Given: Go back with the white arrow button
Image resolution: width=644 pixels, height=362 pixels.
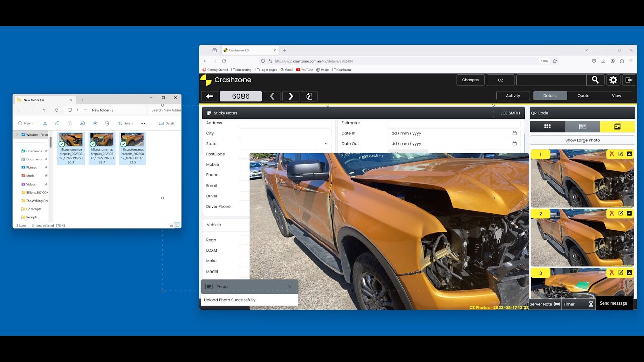Looking at the screenshot, I should click(210, 96).
